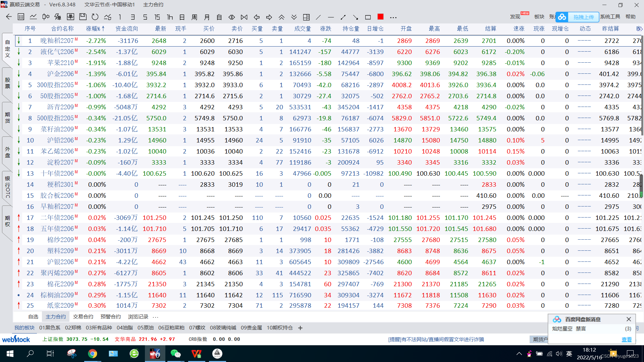Select the 棕榈油2209 contract row
The width and height of the screenshot is (644, 362).
(328, 295)
